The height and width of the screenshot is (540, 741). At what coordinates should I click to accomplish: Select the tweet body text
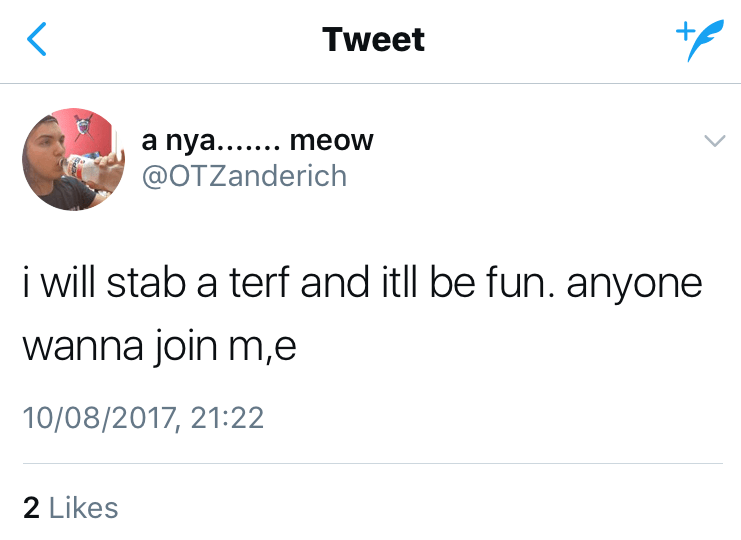click(x=362, y=315)
